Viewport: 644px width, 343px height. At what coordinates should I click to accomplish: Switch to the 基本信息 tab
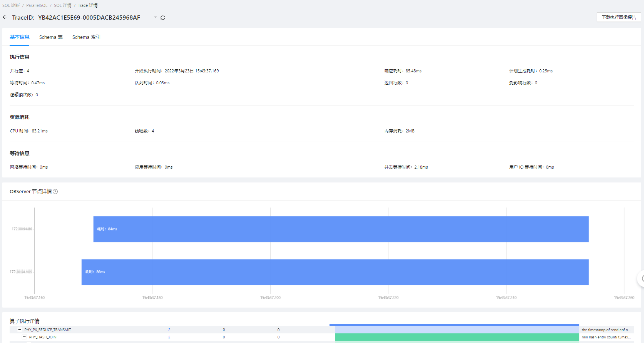20,37
